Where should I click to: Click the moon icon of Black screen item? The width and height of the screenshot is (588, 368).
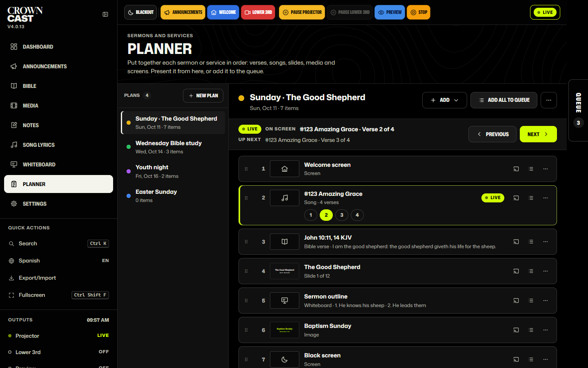[285, 359]
